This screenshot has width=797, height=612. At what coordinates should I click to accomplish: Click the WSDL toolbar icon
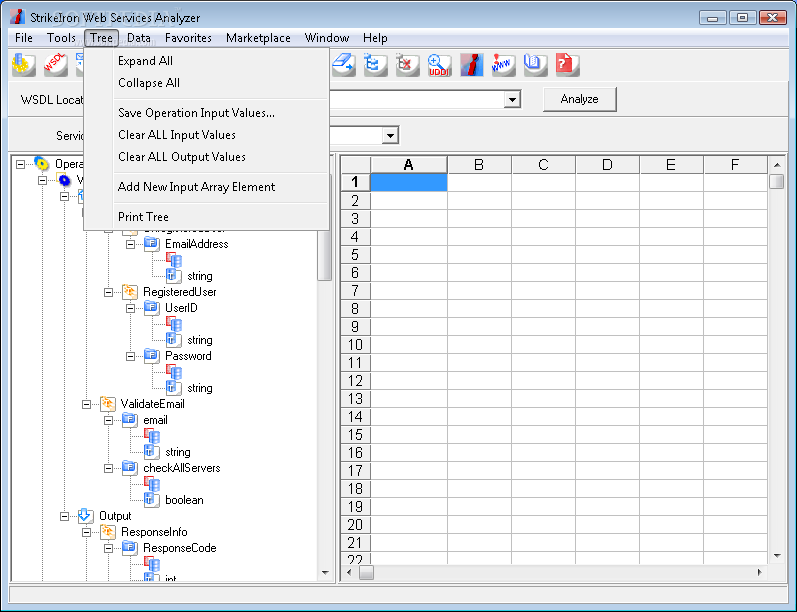pyautogui.click(x=55, y=65)
